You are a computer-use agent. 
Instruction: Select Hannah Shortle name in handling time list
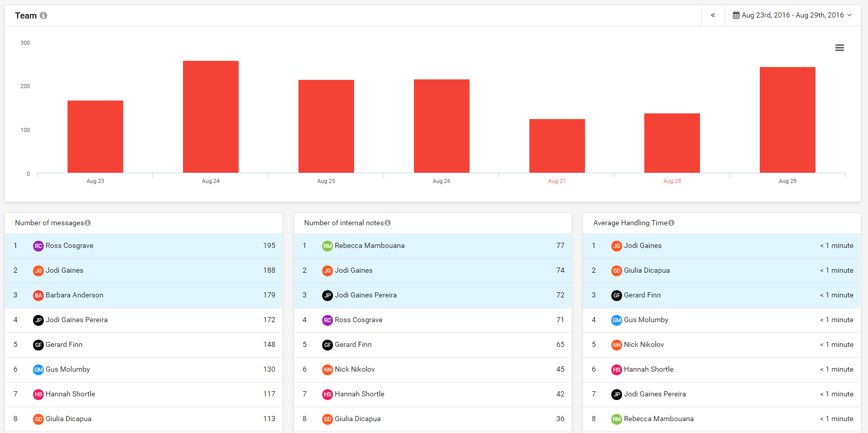click(x=649, y=369)
